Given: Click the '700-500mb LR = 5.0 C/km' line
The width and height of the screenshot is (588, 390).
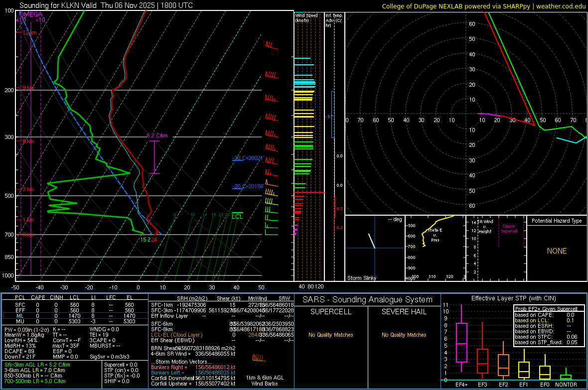Looking at the screenshot, I should pyautogui.click(x=35, y=381).
